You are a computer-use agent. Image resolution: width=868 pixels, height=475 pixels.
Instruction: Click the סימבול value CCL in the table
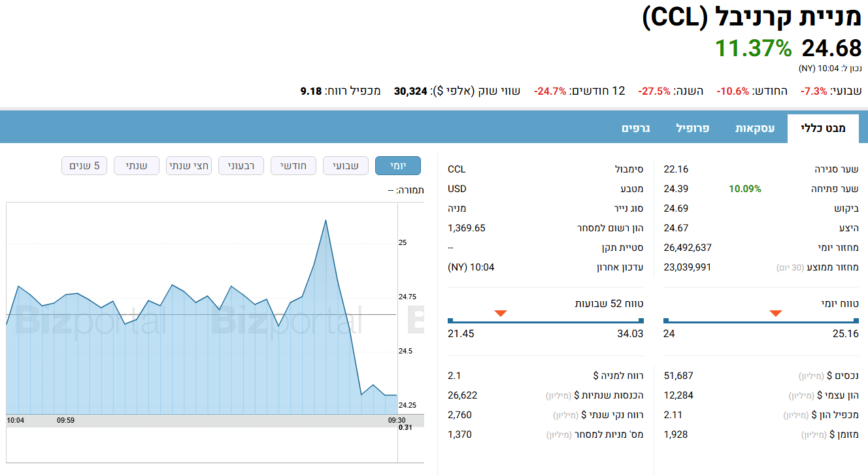click(457, 169)
